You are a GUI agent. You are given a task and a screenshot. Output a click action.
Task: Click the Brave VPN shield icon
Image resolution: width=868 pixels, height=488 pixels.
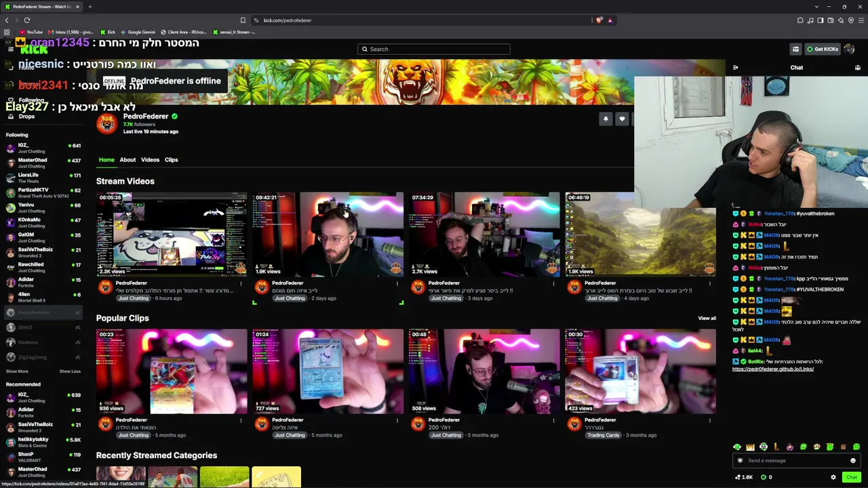click(x=851, y=20)
